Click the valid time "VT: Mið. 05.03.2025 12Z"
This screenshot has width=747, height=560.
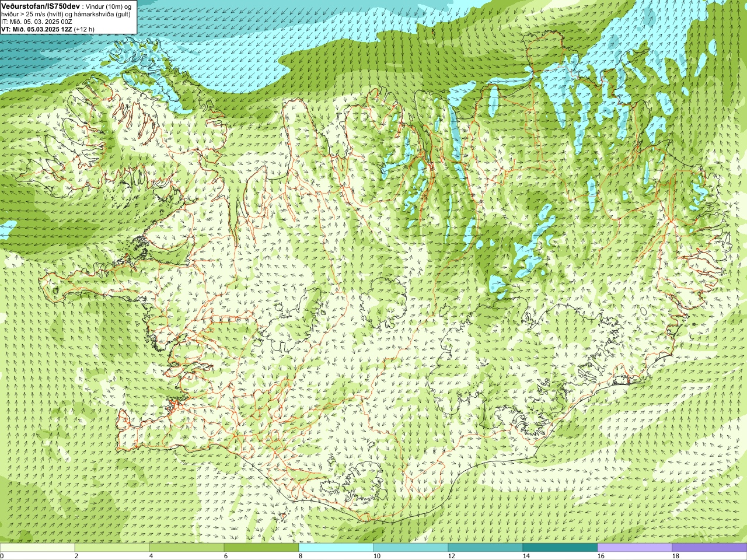pos(36,29)
